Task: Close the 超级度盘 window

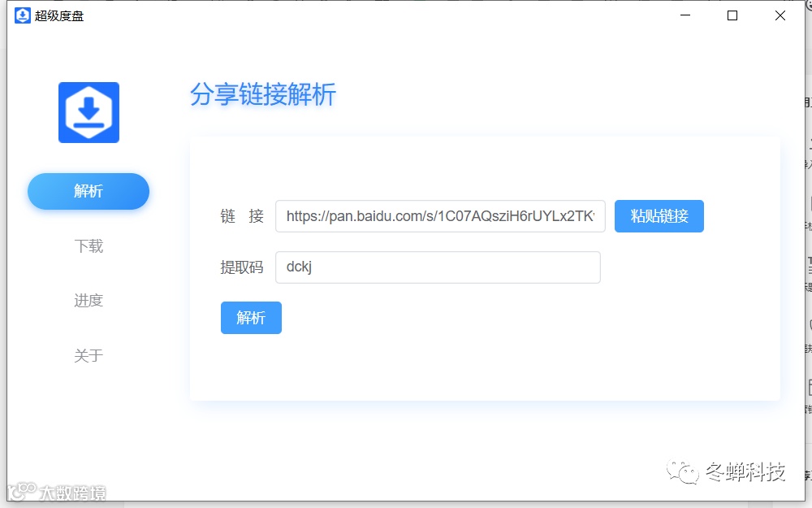Action: click(x=780, y=15)
